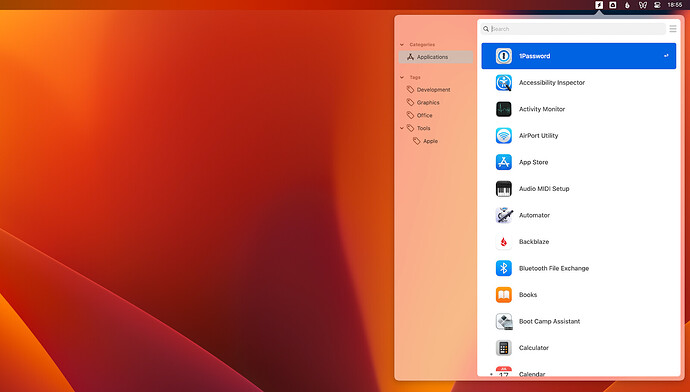
Task: Select the AirPort Utility icon
Action: 503,136
